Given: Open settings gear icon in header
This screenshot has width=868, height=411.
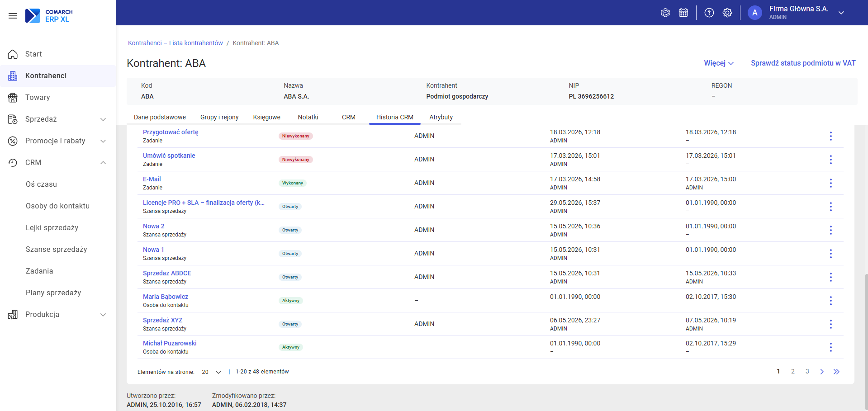Looking at the screenshot, I should click(x=727, y=13).
